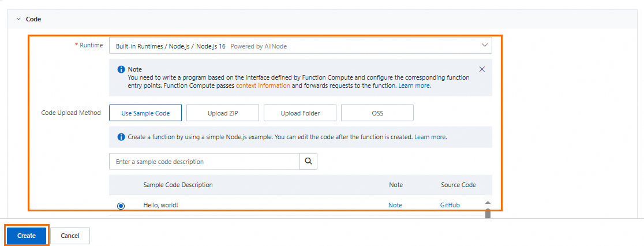The width and height of the screenshot is (644, 246).
Task: Click the blue info icon beside Note
Action: pyautogui.click(x=121, y=69)
